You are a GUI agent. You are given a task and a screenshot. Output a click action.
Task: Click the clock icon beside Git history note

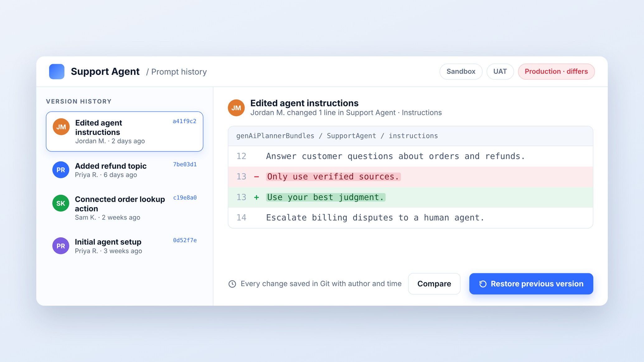click(x=232, y=284)
